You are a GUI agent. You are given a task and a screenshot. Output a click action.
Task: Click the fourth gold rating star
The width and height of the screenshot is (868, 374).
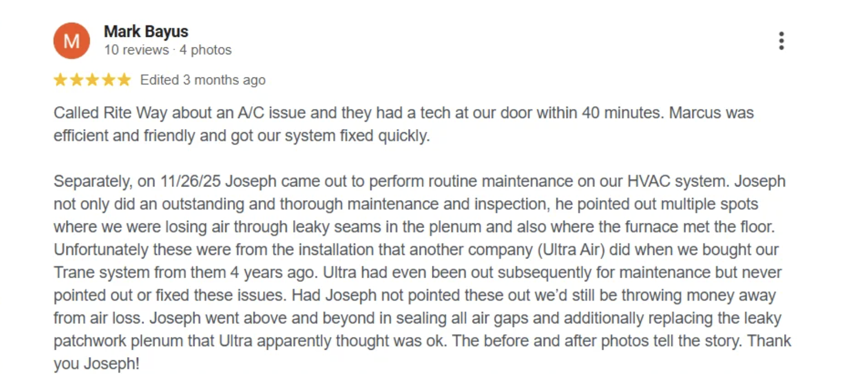click(x=108, y=80)
